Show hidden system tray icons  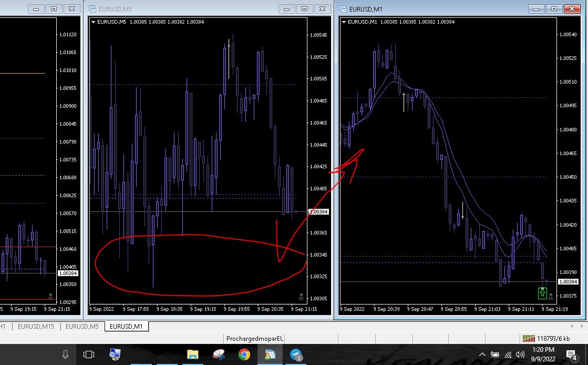pyautogui.click(x=482, y=354)
